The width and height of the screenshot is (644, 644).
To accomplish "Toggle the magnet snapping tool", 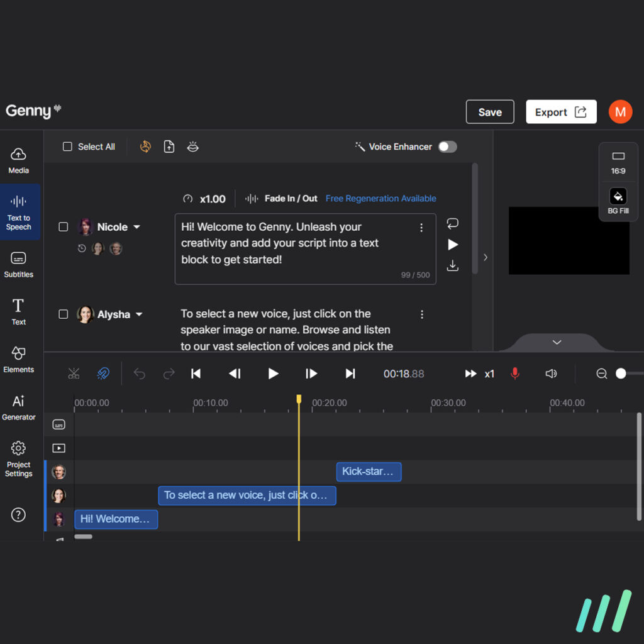I will tap(103, 374).
